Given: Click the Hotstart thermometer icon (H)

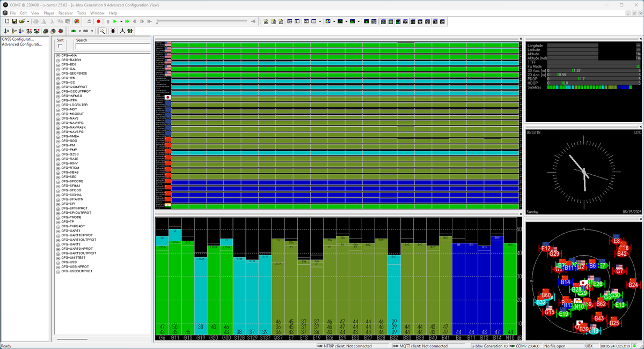Looking at the screenshot, I should pyautogui.click(x=6, y=31).
